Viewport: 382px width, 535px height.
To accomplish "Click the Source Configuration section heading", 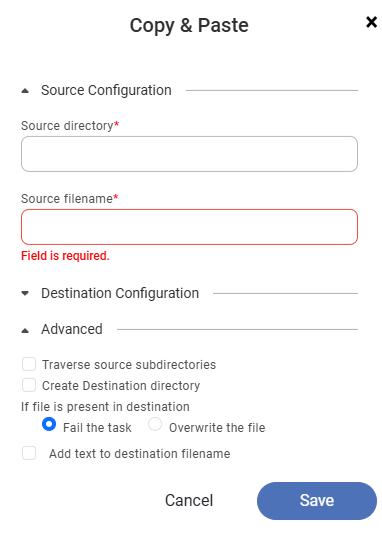I will coord(106,90).
